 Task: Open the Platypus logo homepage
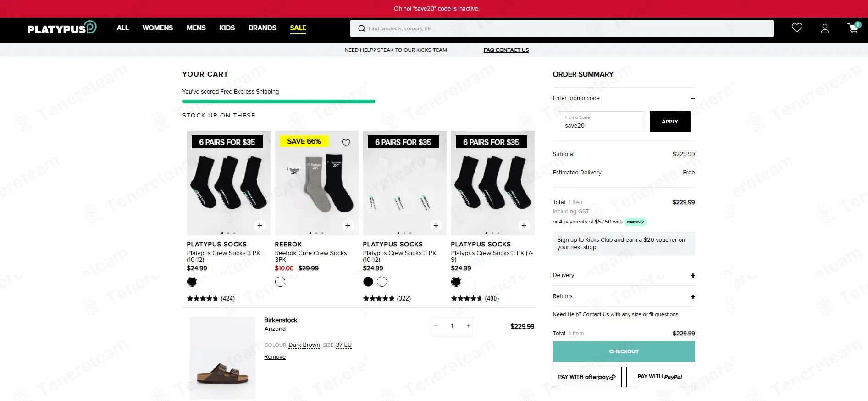tap(62, 28)
